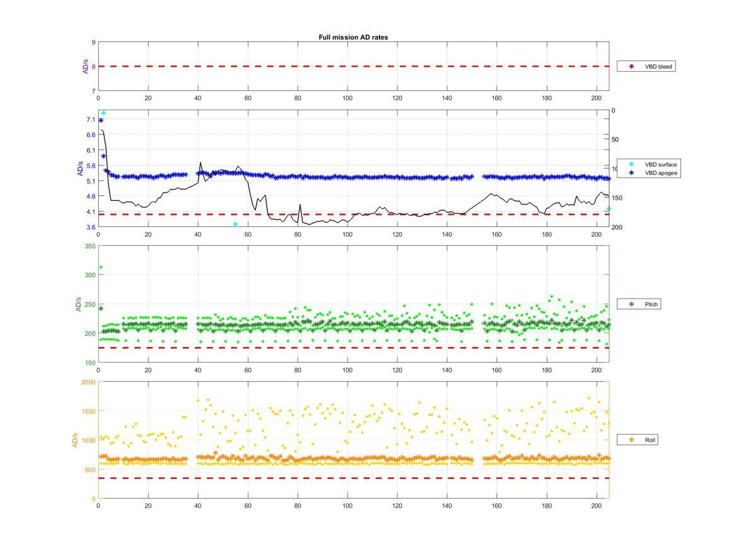Image resolution: width=756 pixels, height=560 pixels.
Task: Select the VBD surface legend label
Action: coord(661,164)
